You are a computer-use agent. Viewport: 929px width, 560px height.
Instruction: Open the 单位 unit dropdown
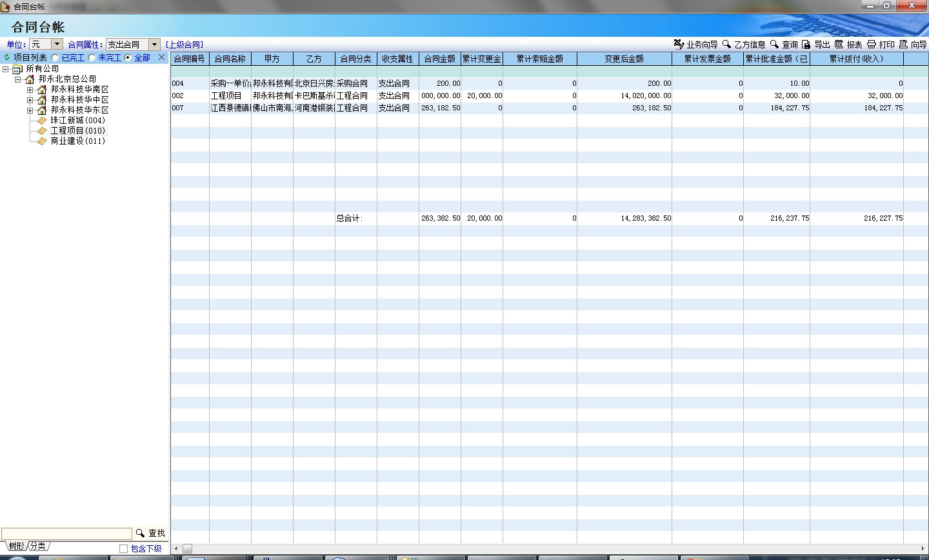coord(57,45)
